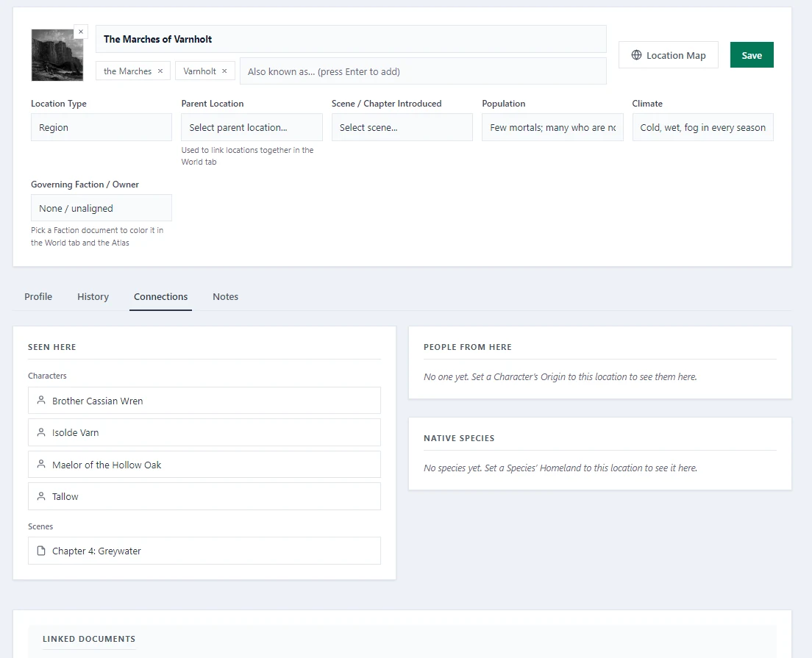Screen dimensions: 812x658
Task: Click the person icon beside Isolde Varn
Action: pos(41,432)
